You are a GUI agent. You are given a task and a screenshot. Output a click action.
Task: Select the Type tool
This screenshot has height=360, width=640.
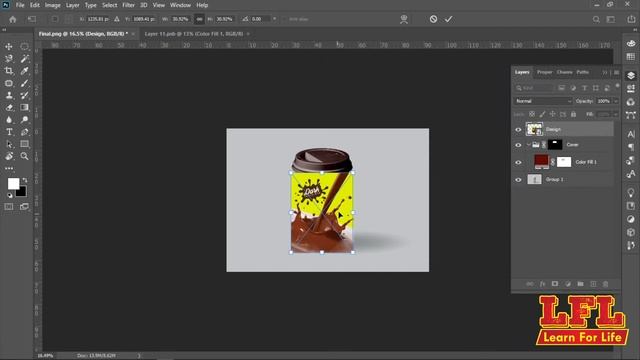tap(9, 132)
